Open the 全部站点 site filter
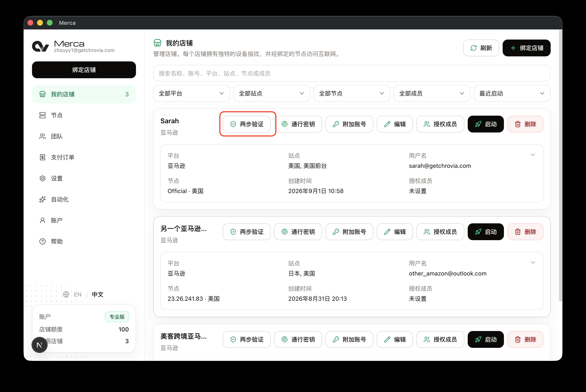The width and height of the screenshot is (586, 392). point(272,93)
